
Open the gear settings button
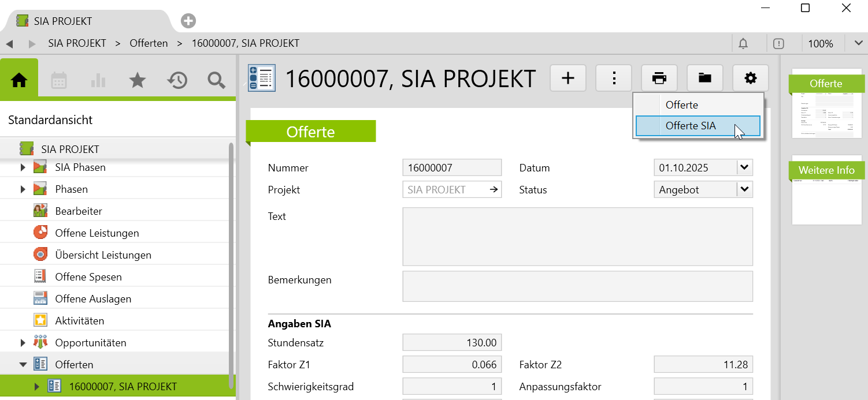coord(750,78)
